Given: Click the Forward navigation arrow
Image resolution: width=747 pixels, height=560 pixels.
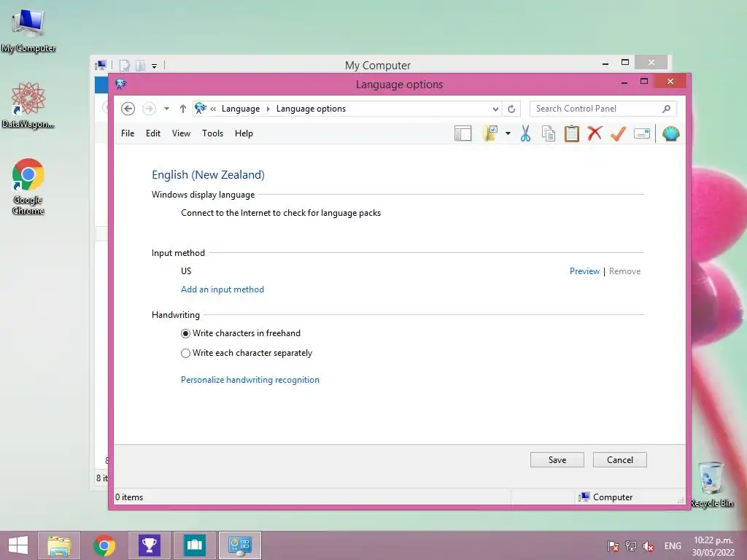Looking at the screenshot, I should point(149,109).
